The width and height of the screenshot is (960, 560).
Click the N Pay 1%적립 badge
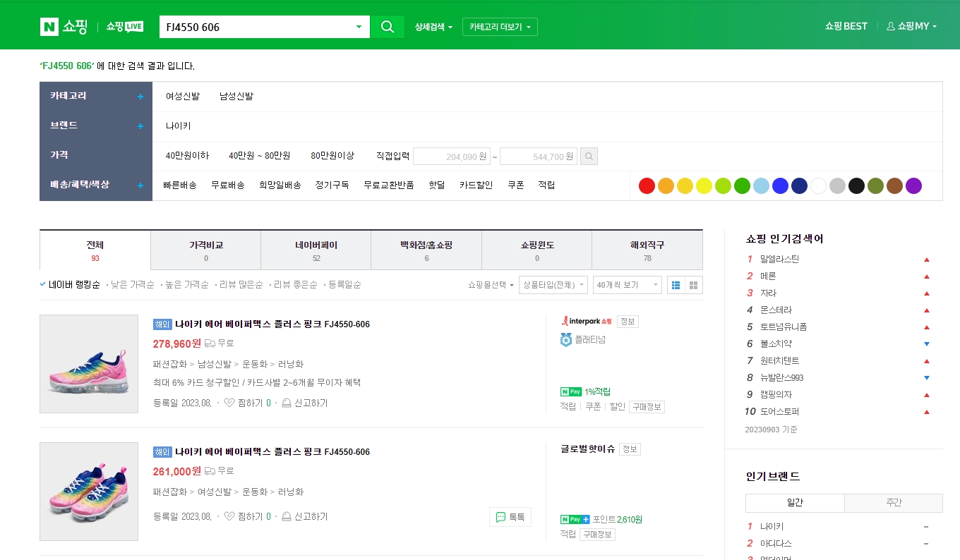pyautogui.click(x=585, y=391)
